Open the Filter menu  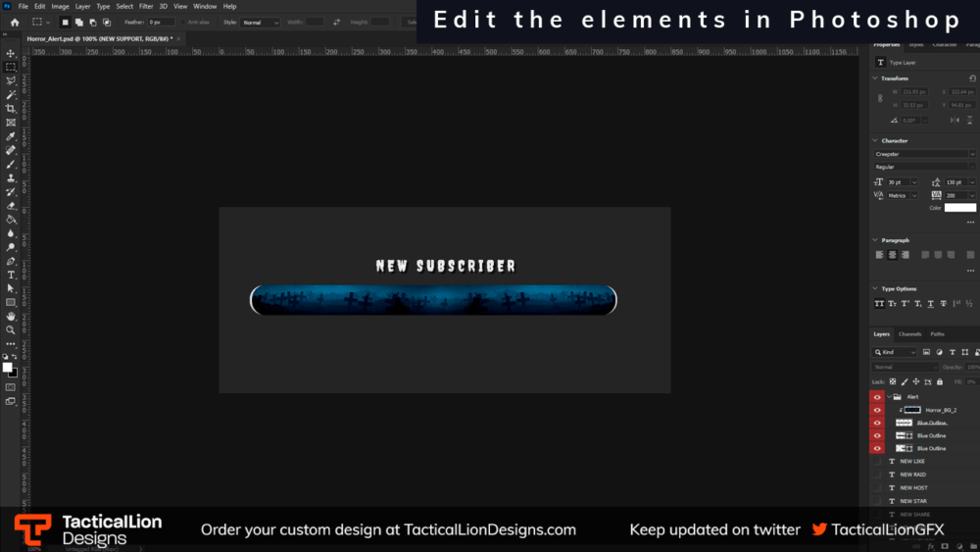(146, 6)
